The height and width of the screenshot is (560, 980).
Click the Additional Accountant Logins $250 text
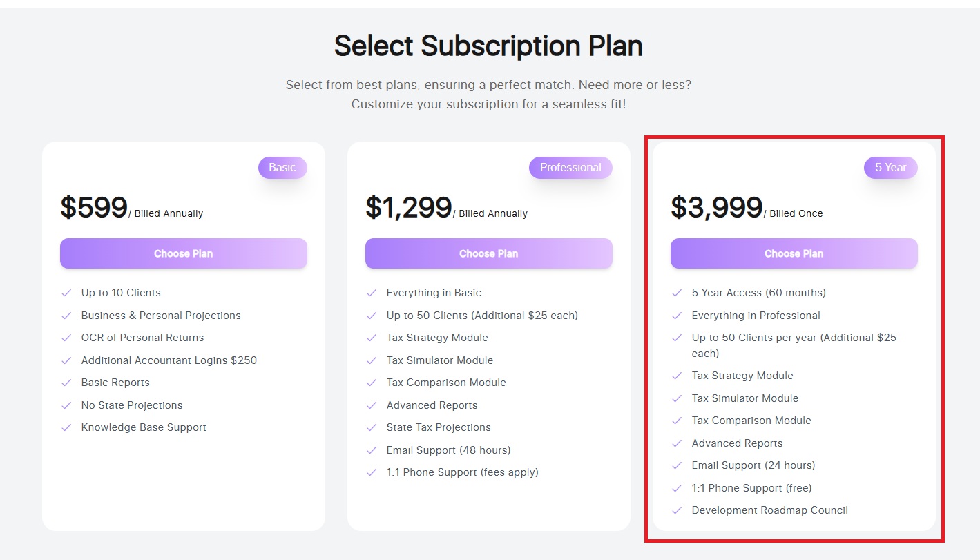(169, 360)
